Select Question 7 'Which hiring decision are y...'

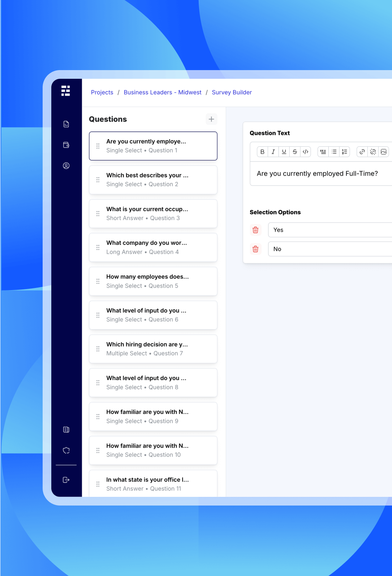[x=153, y=349]
